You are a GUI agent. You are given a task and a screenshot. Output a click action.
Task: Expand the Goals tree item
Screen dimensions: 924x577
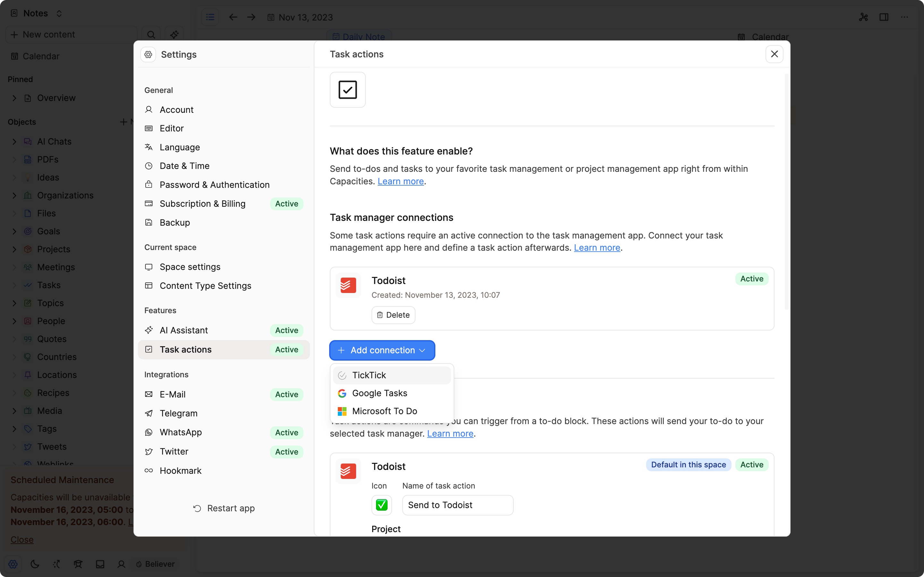(13, 231)
